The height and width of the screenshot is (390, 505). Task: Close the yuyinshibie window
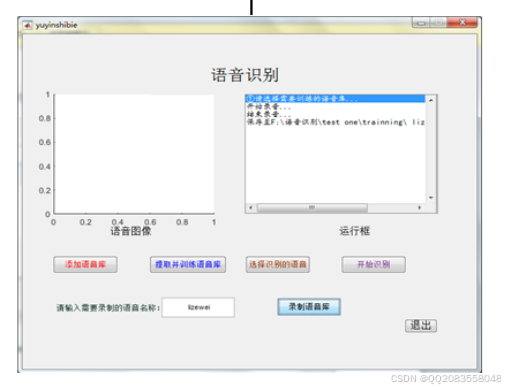pyautogui.click(x=462, y=23)
